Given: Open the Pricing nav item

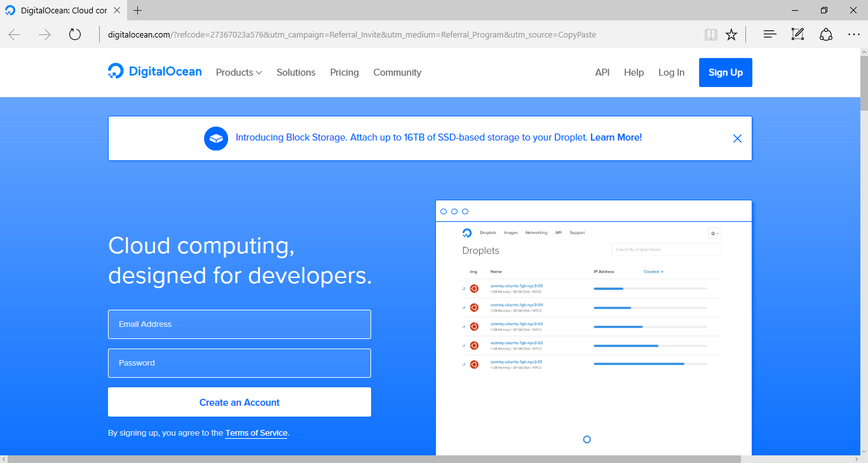Looking at the screenshot, I should 344,73.
